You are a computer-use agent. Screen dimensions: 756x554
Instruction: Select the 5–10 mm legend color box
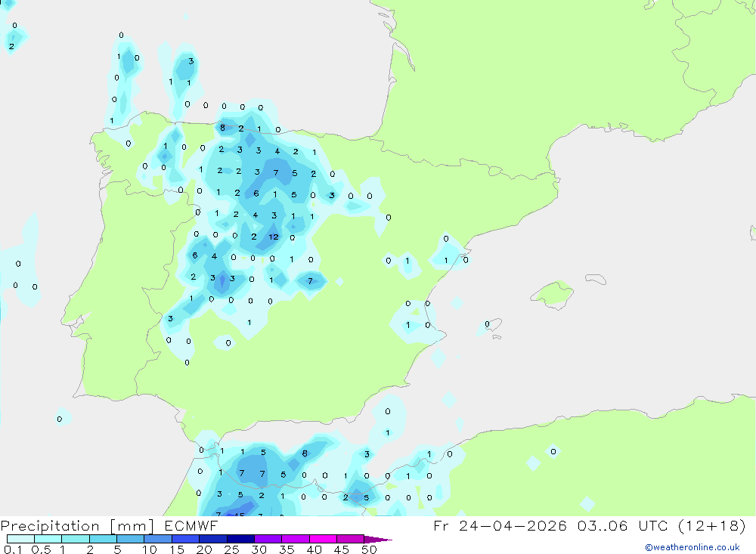[131, 539]
